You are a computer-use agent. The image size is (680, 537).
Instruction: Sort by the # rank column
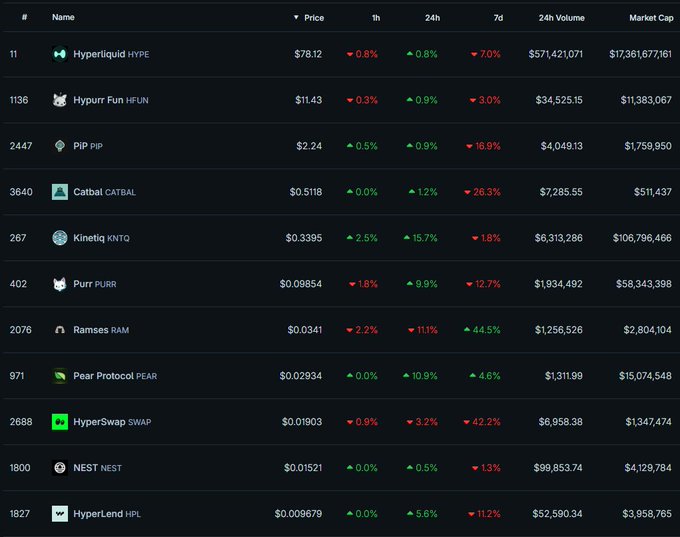[x=24, y=17]
